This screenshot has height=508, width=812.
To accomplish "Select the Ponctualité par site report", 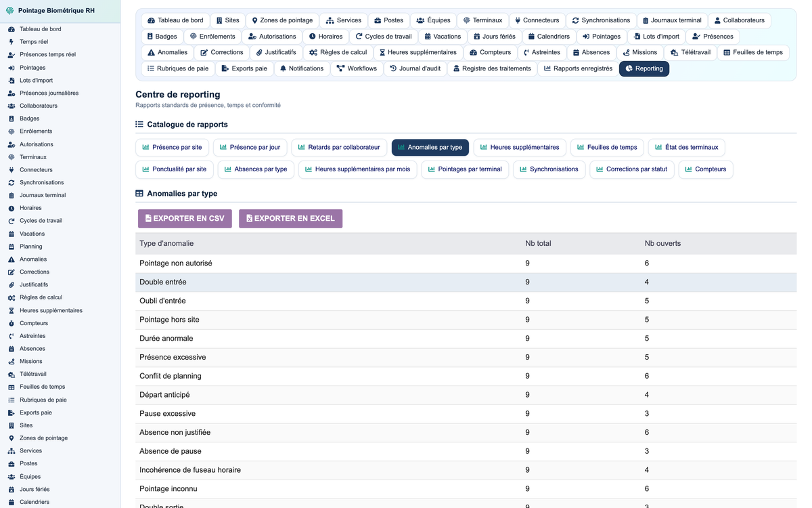I will [x=175, y=169].
